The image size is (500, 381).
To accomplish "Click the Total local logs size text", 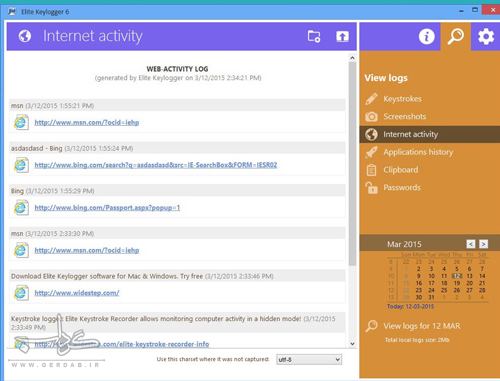I will (x=417, y=340).
